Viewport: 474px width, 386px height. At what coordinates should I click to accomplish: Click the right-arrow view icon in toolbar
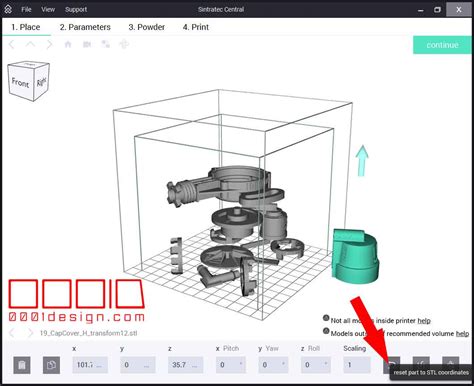click(49, 44)
